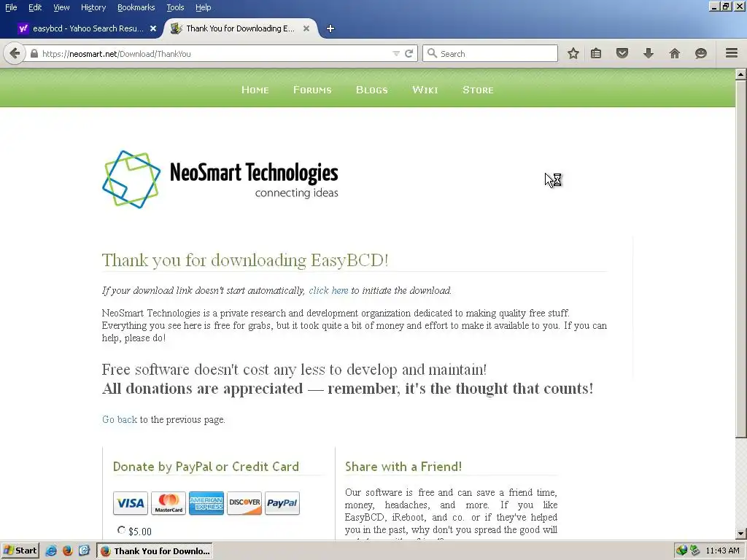Go to Firefox home page icon

click(x=675, y=53)
